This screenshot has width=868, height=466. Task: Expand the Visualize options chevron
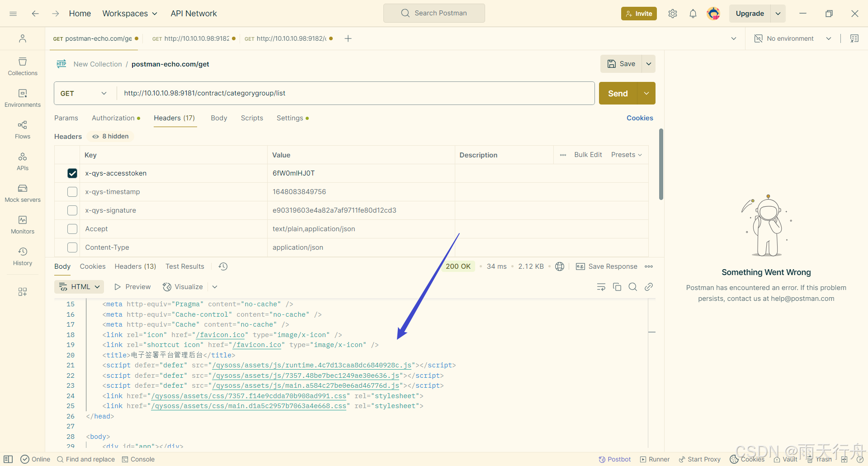pos(215,287)
